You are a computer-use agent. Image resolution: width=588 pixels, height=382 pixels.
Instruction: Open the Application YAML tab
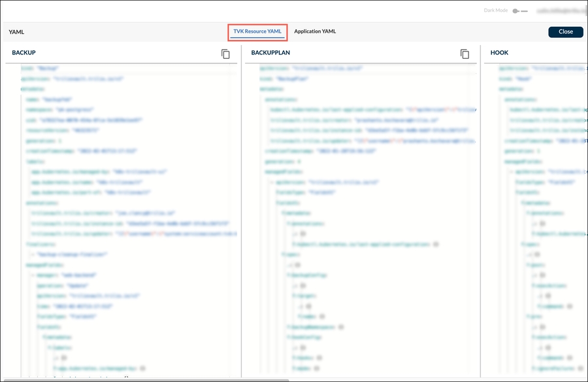(x=315, y=31)
